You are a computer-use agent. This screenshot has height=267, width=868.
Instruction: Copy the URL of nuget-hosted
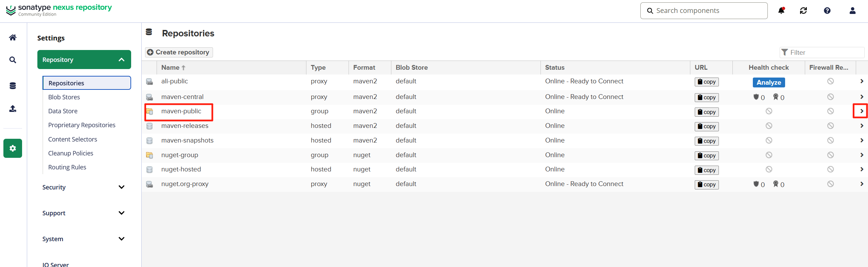pyautogui.click(x=707, y=170)
